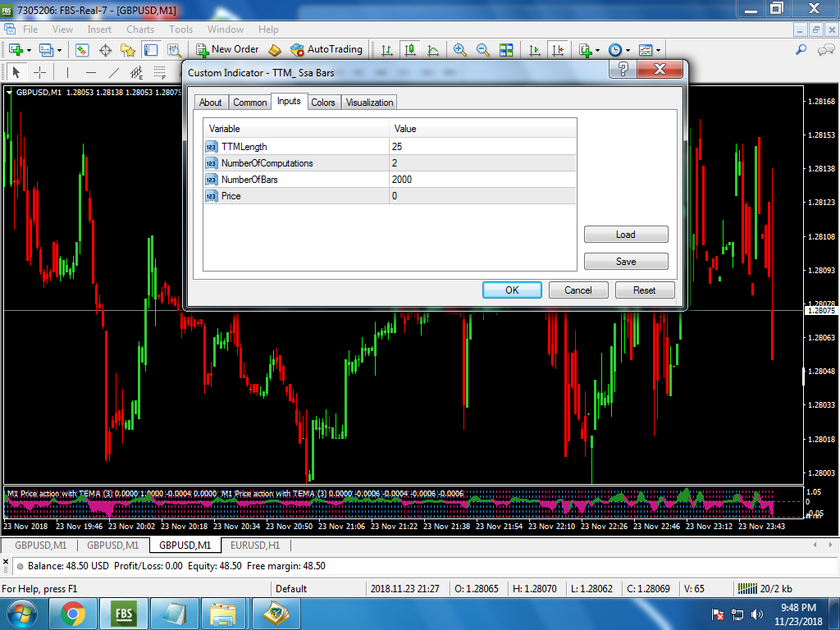The image size is (840, 630).
Task: Click the Cancel button in dialog
Action: click(x=578, y=290)
